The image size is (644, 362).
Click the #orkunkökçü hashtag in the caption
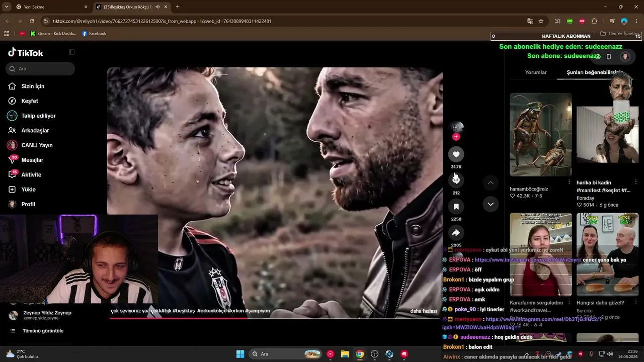click(x=212, y=311)
